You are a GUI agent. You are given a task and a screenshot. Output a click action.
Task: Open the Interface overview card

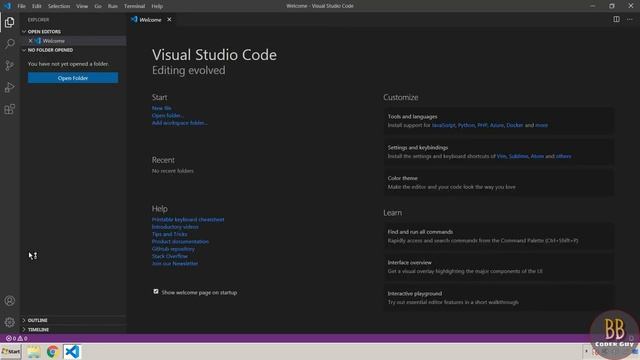click(498, 267)
